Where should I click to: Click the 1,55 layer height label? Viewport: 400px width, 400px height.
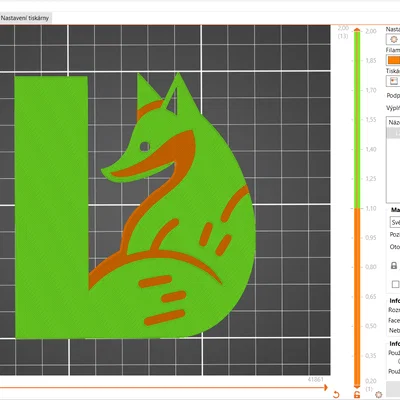[371, 120]
